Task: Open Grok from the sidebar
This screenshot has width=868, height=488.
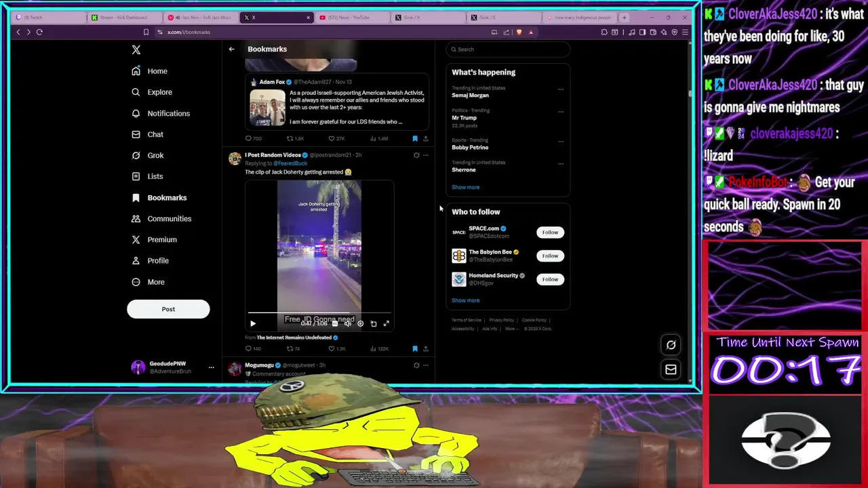Action: tap(147, 155)
